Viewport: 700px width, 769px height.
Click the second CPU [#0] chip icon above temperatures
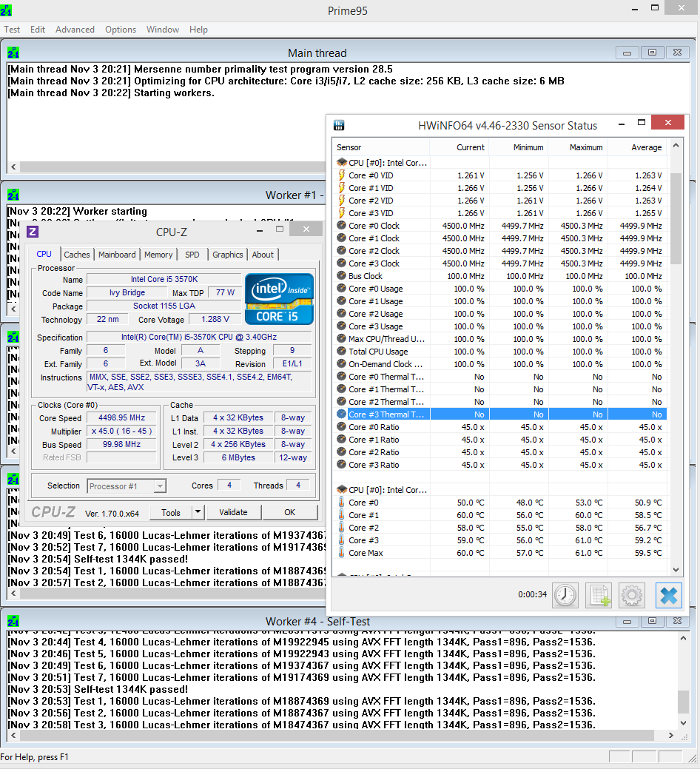[x=342, y=489]
